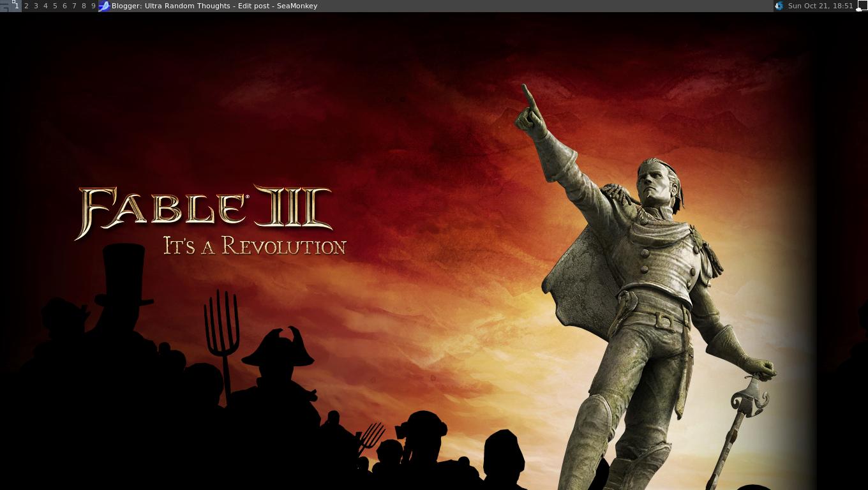The width and height of the screenshot is (868, 490).
Task: Switch to workspace tag 7
Action: pos(74,6)
